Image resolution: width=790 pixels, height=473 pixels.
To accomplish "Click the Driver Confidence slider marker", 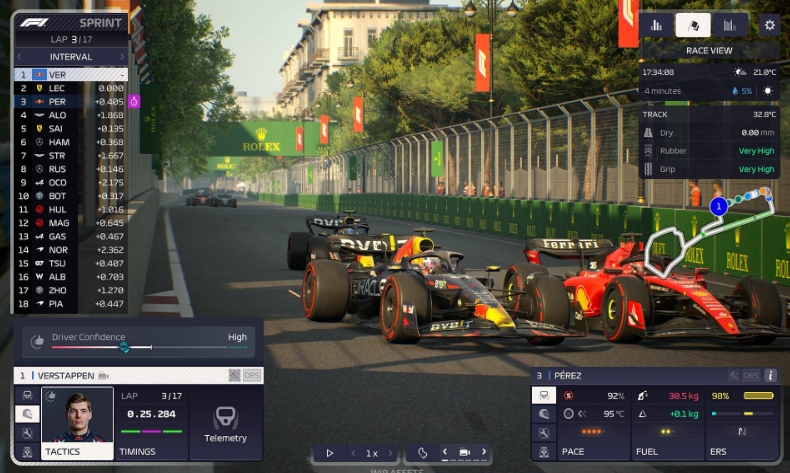I will [123, 347].
